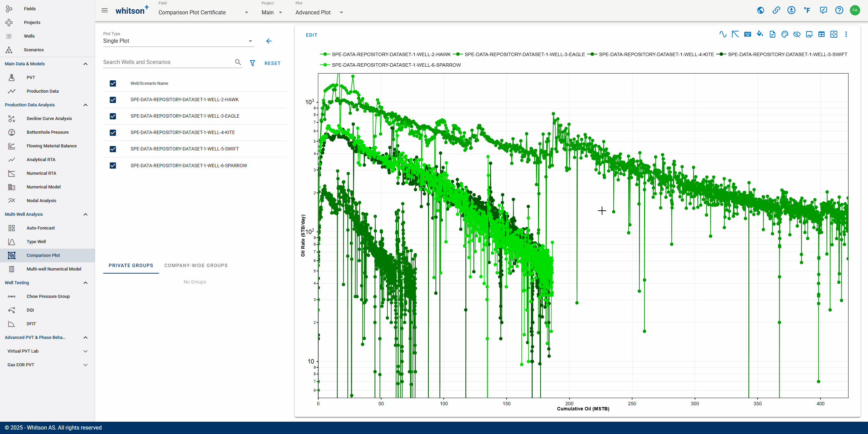
Task: Switch to COMPANY-WIDE GROUPS tab
Action: 196,265
